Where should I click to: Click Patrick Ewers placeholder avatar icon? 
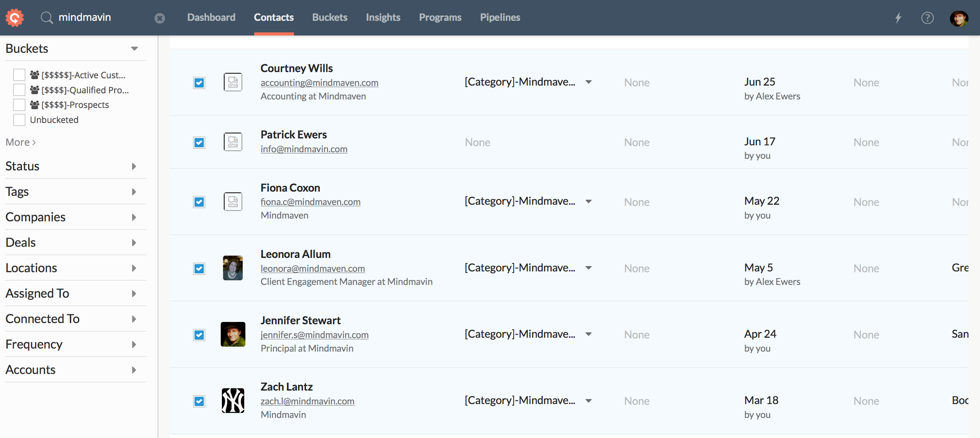pyautogui.click(x=233, y=142)
